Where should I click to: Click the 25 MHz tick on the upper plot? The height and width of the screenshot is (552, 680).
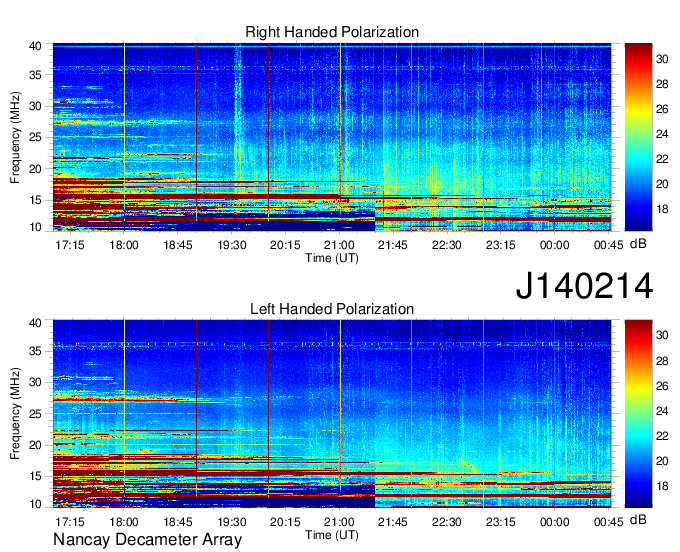pyautogui.click(x=35, y=137)
